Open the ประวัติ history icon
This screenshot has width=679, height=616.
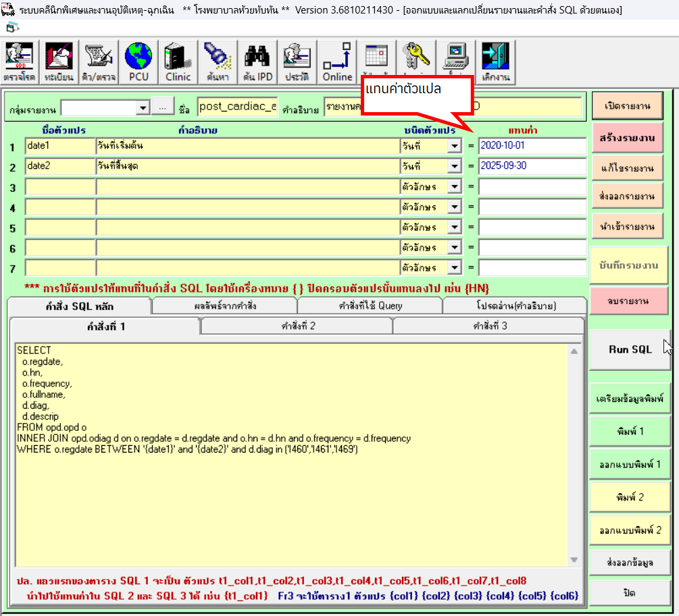coord(297,62)
